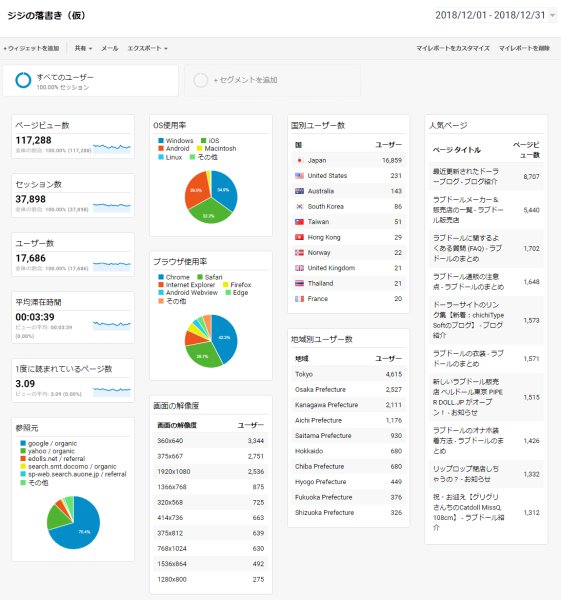Click the South Korea flag icon
The image size is (561, 600).
(299, 206)
